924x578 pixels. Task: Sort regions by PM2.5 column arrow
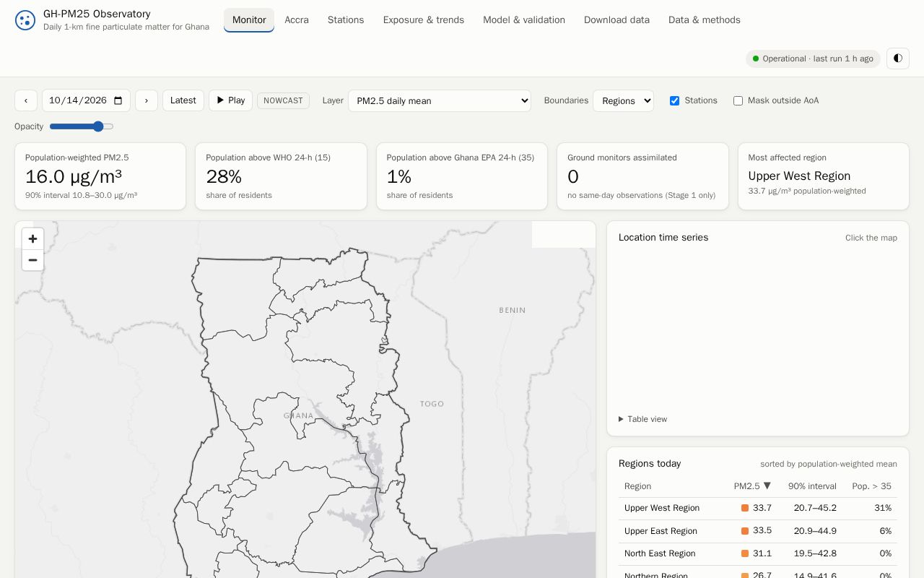(767, 486)
